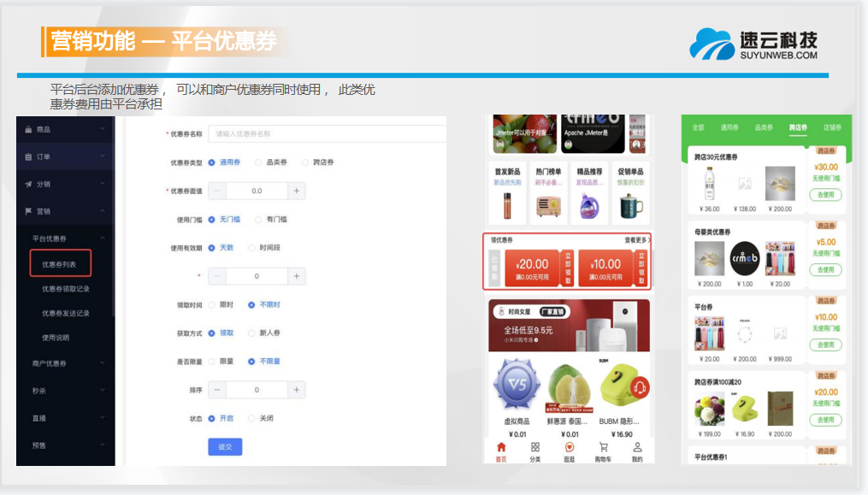Screen dimensions: 868x495
Task: Click the plus icon for 优惠券面值
Action: point(297,192)
